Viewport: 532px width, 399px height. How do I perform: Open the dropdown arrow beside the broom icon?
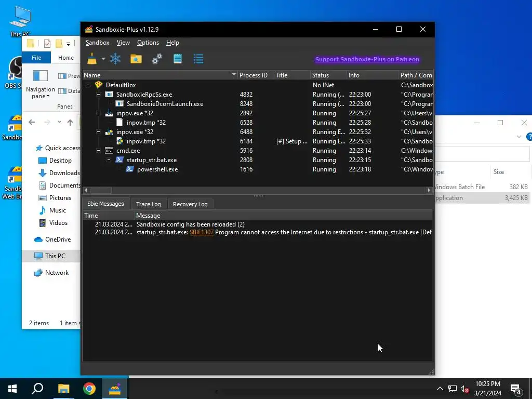[x=103, y=59]
